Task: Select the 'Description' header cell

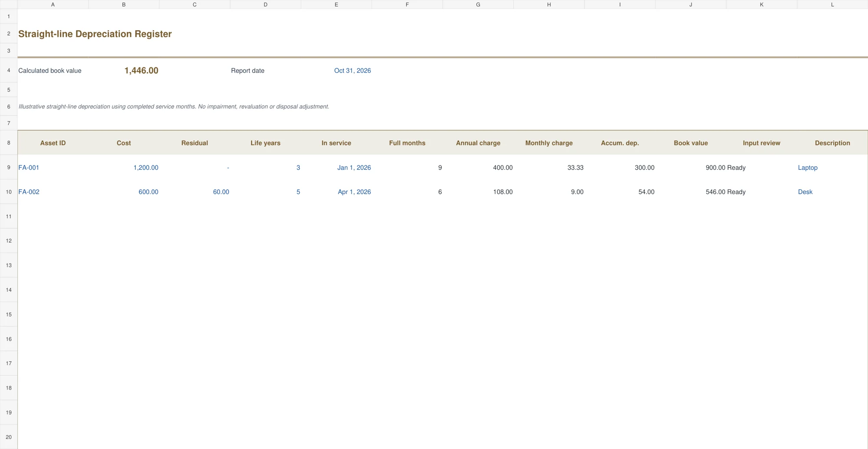Action: [x=832, y=143]
